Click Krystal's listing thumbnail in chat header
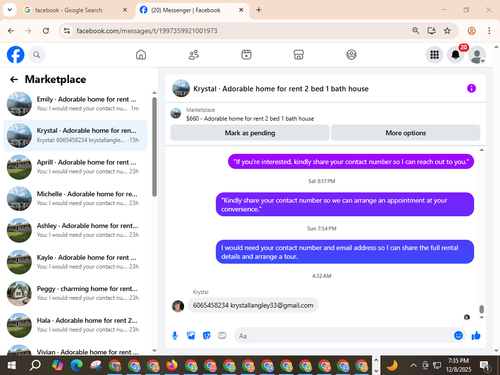 pyautogui.click(x=181, y=88)
